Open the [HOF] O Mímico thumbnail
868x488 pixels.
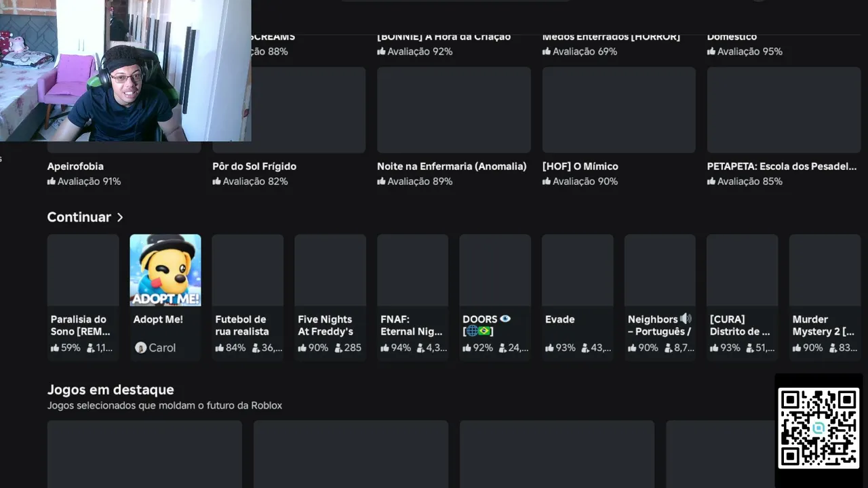(619, 110)
